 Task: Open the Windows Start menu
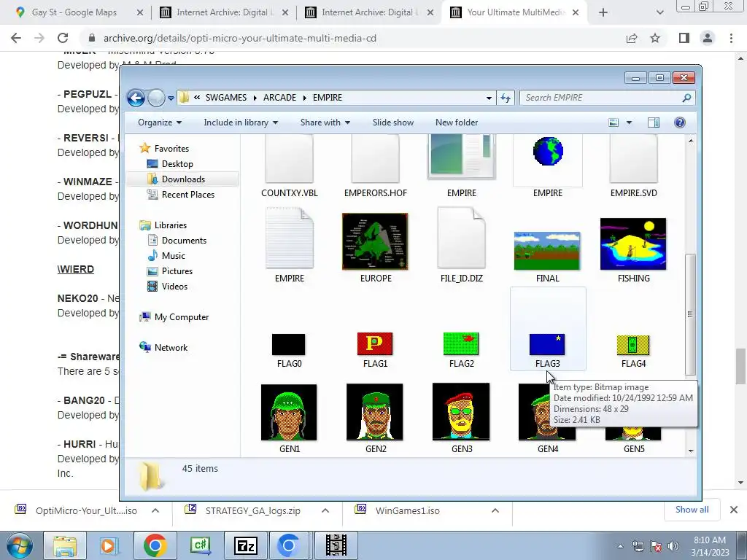point(19,545)
